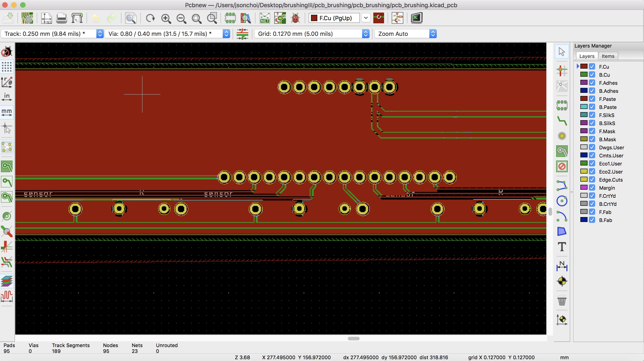Screen dimensions: 644x361
Task: Click the vertical scrollbar thumb
Action: [x=550, y=211]
